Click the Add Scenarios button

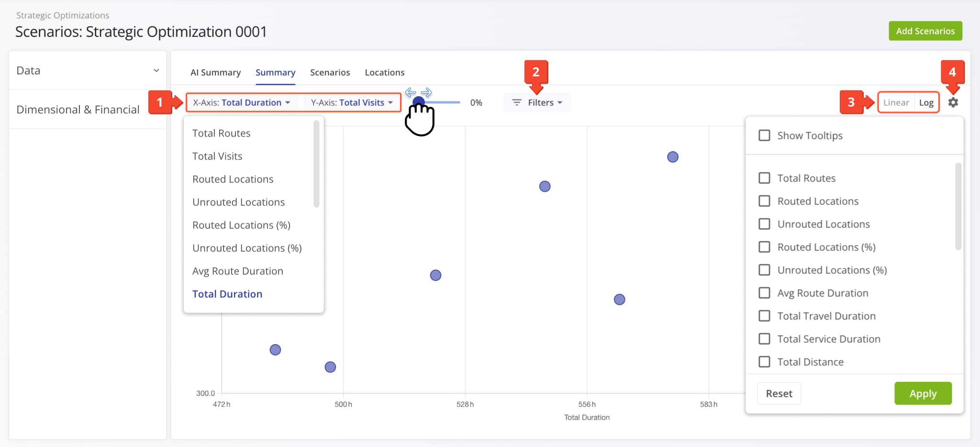pos(925,31)
